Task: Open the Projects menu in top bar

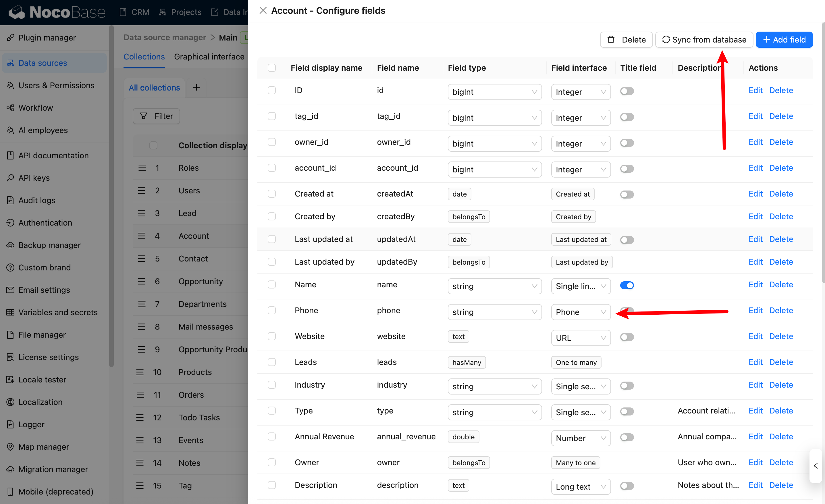Action: point(180,12)
